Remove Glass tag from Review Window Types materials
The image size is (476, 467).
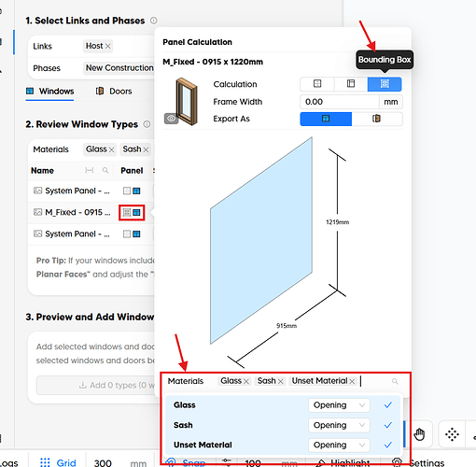(111, 149)
